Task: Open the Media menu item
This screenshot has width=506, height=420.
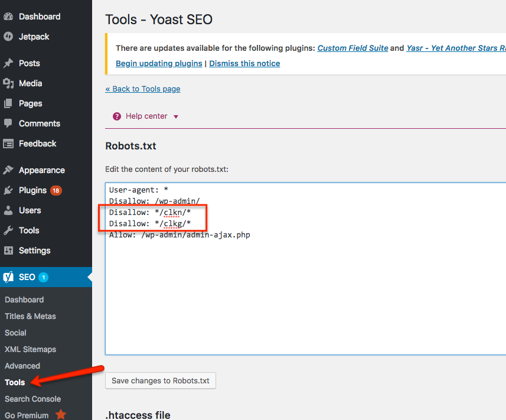Action: [x=30, y=83]
